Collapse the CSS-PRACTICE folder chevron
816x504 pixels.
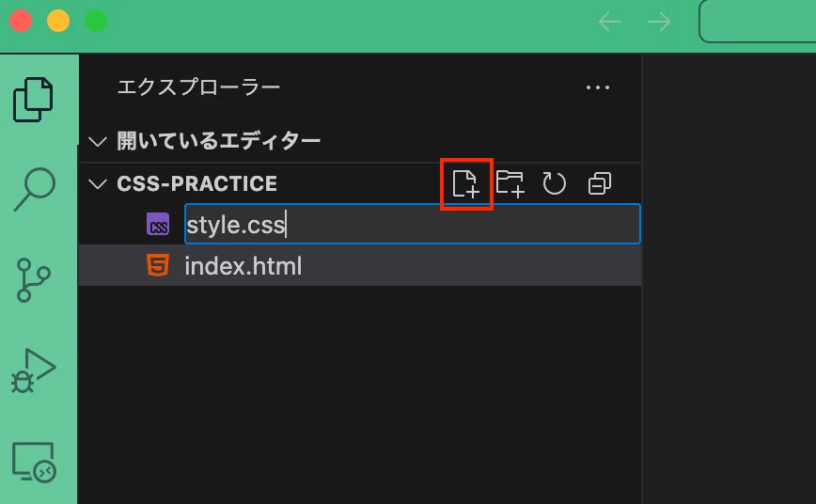(x=98, y=183)
